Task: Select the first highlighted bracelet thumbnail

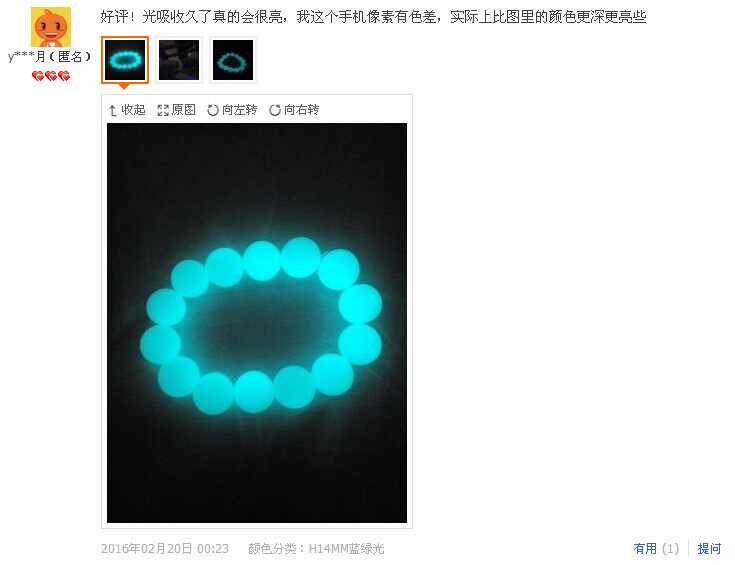Action: pyautogui.click(x=125, y=60)
